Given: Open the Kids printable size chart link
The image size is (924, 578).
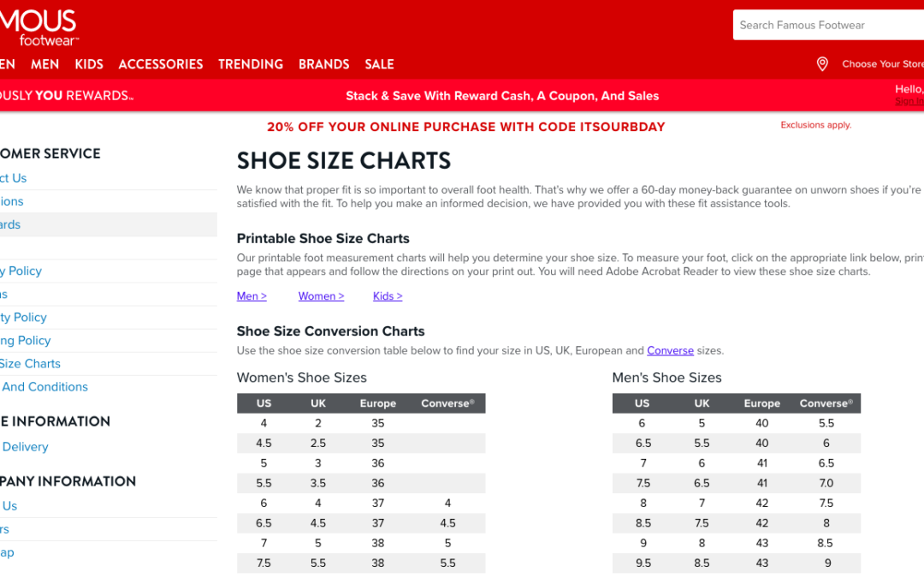Looking at the screenshot, I should [388, 296].
